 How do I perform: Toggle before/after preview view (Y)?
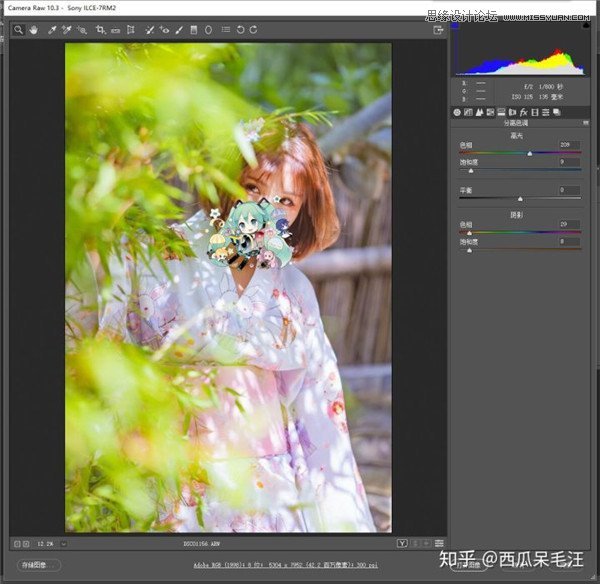(x=401, y=543)
